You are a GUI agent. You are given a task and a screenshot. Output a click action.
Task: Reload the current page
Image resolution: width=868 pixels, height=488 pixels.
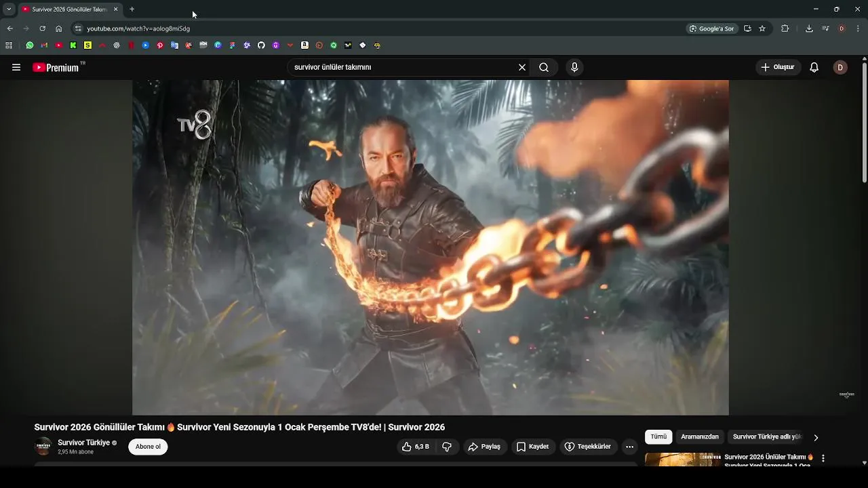tap(42, 28)
